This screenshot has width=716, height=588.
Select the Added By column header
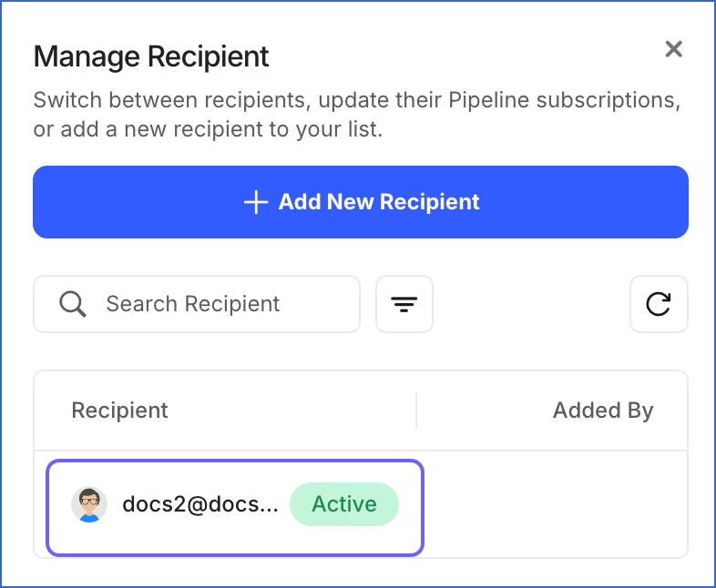tap(603, 411)
